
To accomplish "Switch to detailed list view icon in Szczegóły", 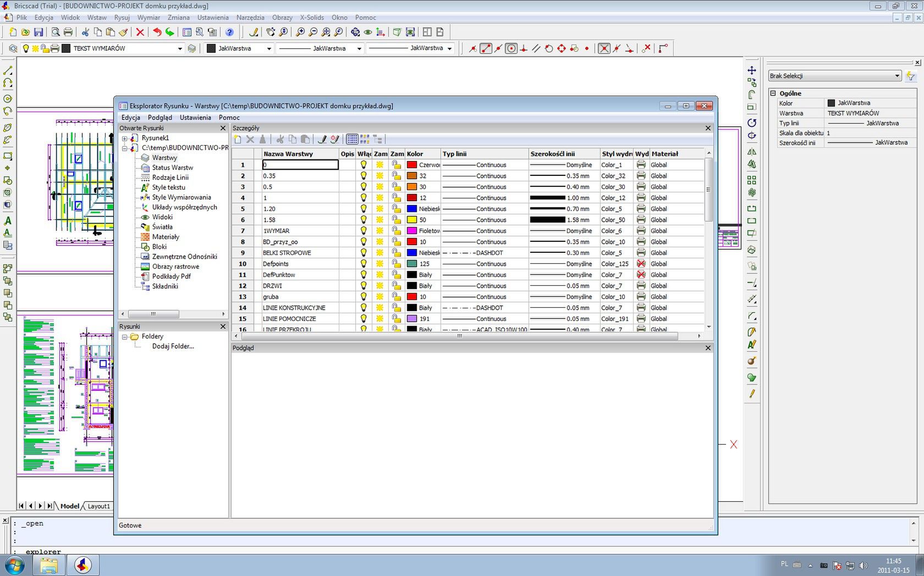I will [x=353, y=139].
